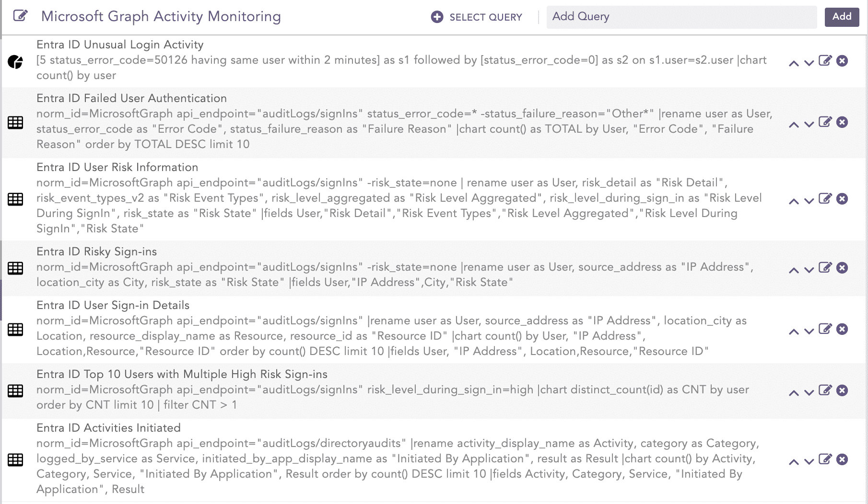Click the plus icon beside SELECT QUERY
Viewport: 868px width, 504px height.
pos(437,17)
